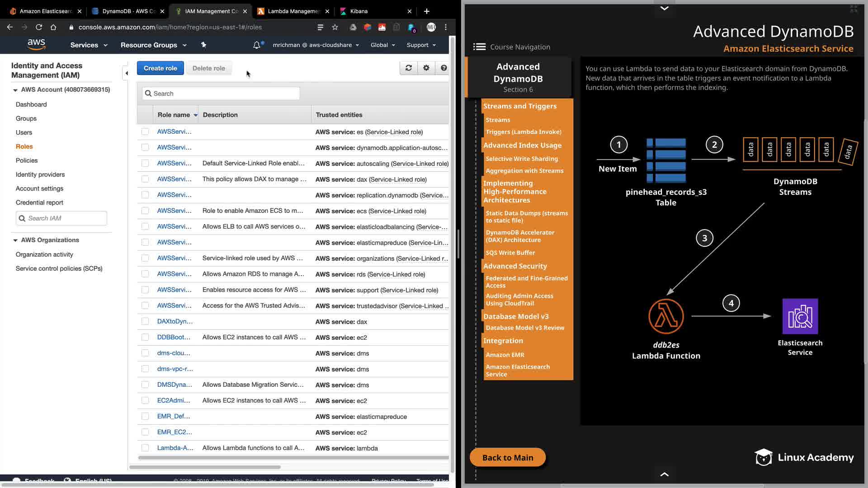Click the pin shortcuts icon in AWS navbar

click(203, 45)
